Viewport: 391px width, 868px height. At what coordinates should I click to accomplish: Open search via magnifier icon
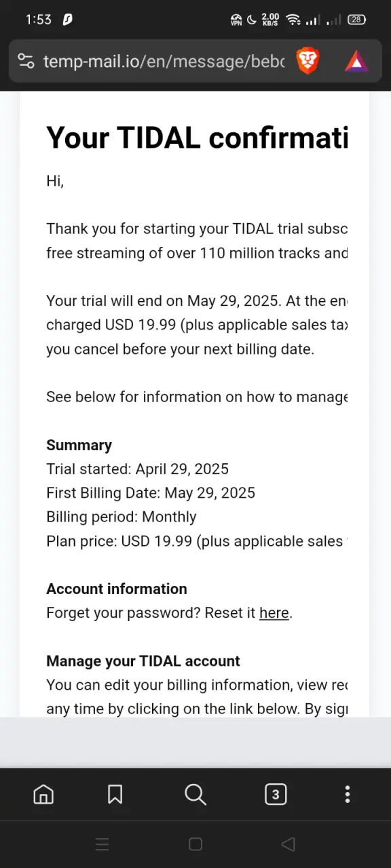pyautogui.click(x=195, y=794)
